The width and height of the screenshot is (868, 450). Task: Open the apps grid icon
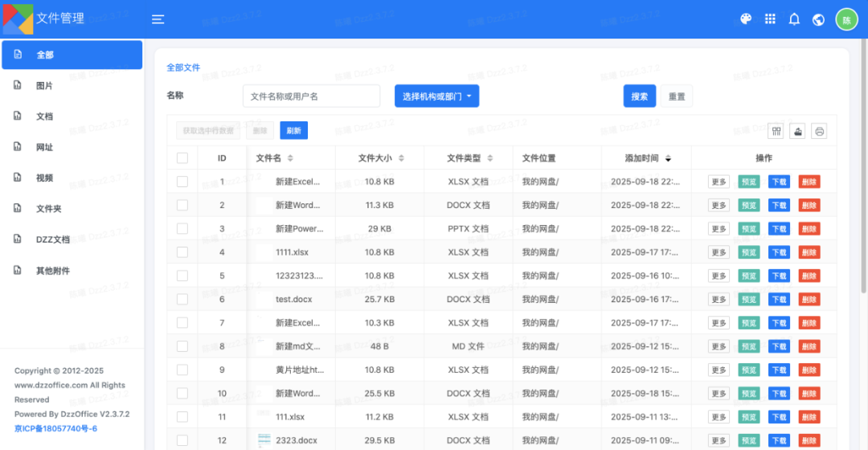[x=770, y=19]
